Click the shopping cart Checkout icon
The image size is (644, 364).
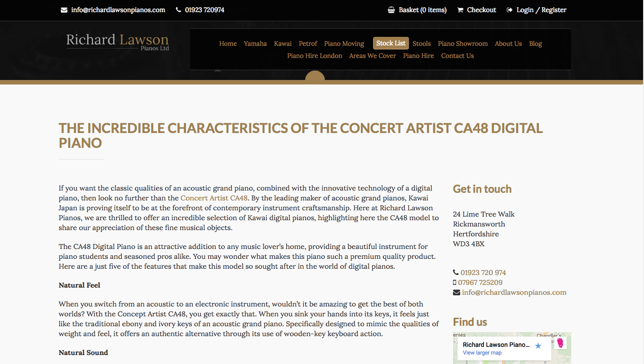(460, 10)
